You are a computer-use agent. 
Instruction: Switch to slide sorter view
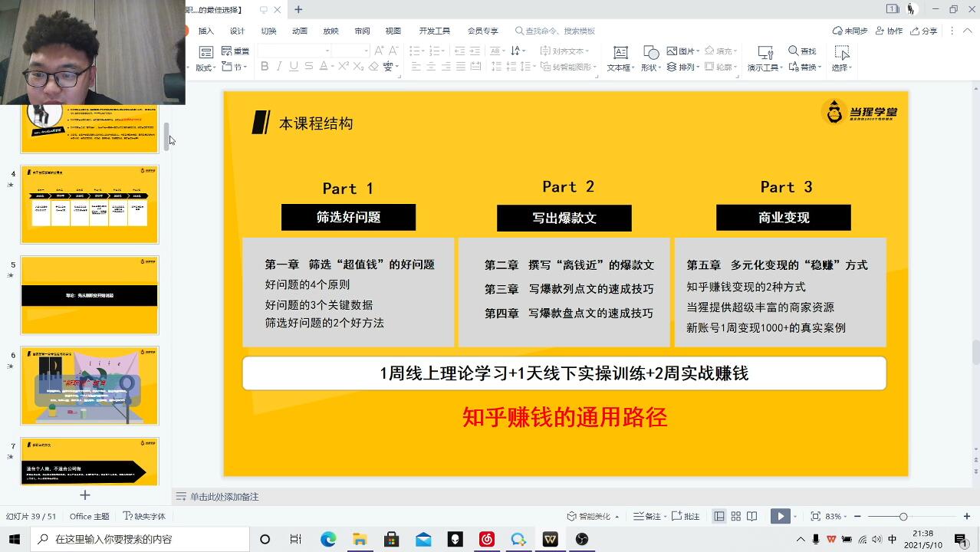735,516
